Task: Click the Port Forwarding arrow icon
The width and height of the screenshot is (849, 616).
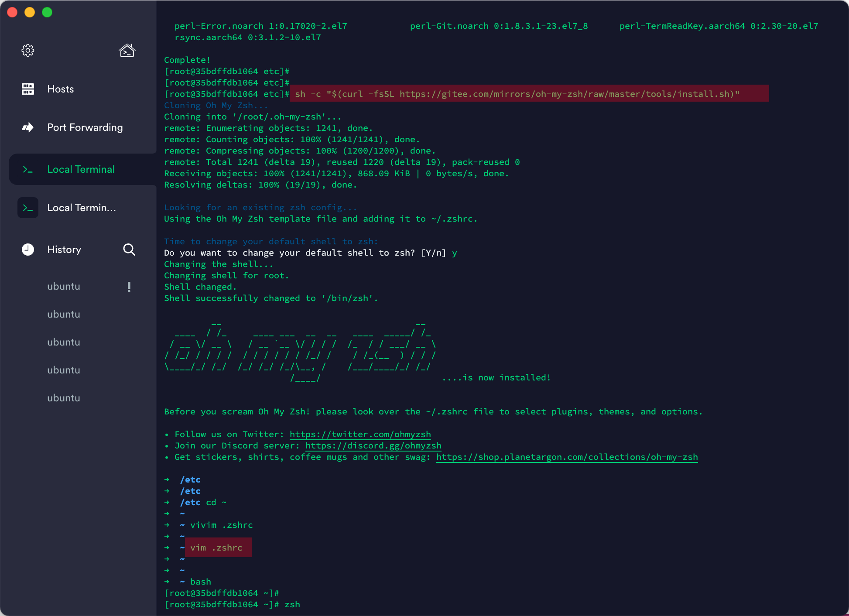Action: point(27,127)
